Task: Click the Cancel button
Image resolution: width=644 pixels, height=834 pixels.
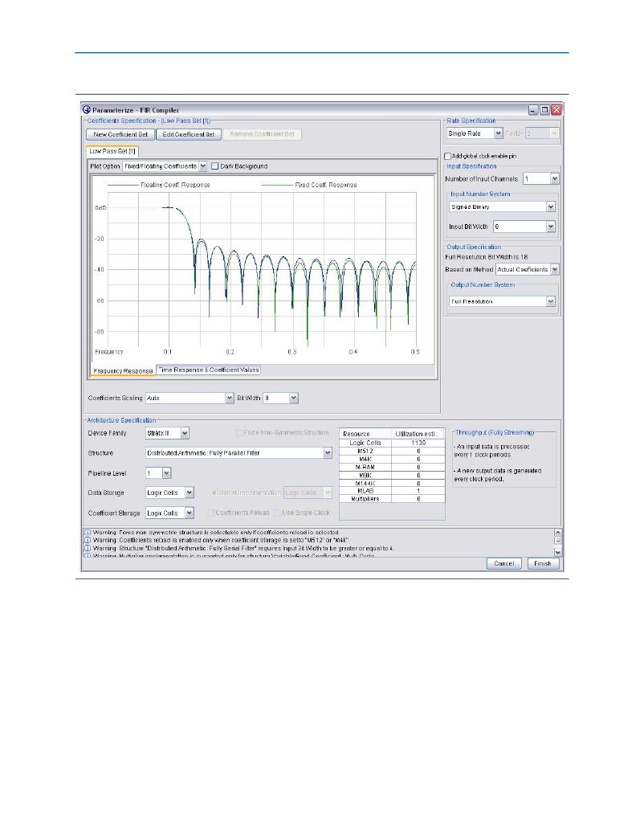Action: 503,564
